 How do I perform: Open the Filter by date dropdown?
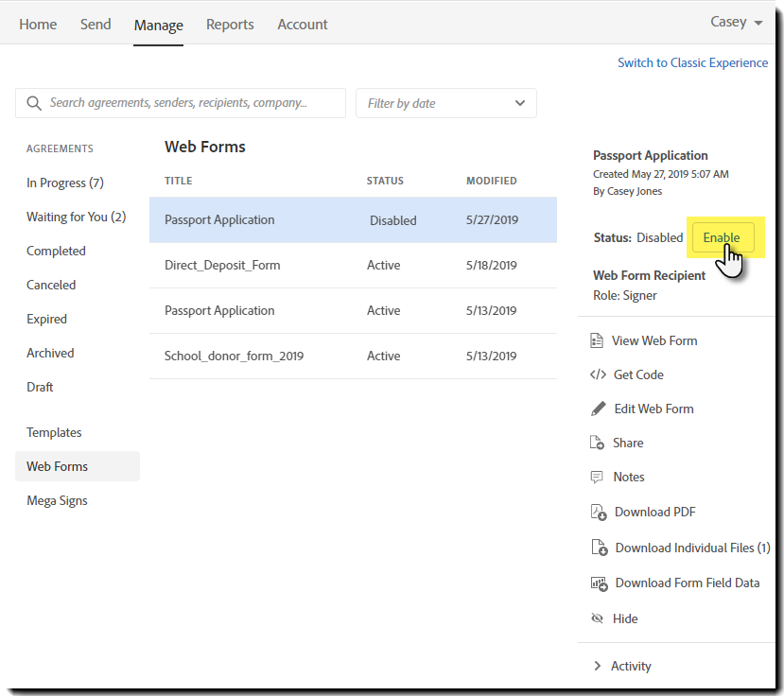point(445,103)
